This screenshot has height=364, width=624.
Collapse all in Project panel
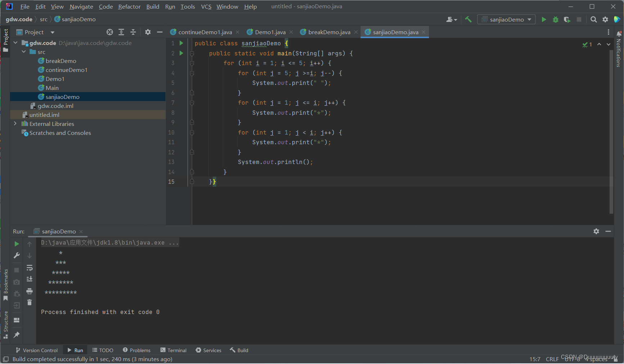(133, 32)
